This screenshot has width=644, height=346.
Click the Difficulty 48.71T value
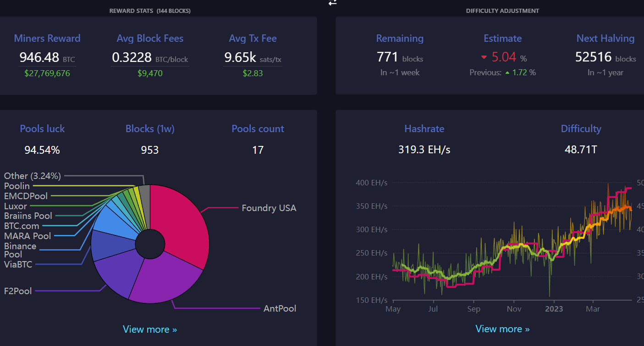(x=581, y=150)
